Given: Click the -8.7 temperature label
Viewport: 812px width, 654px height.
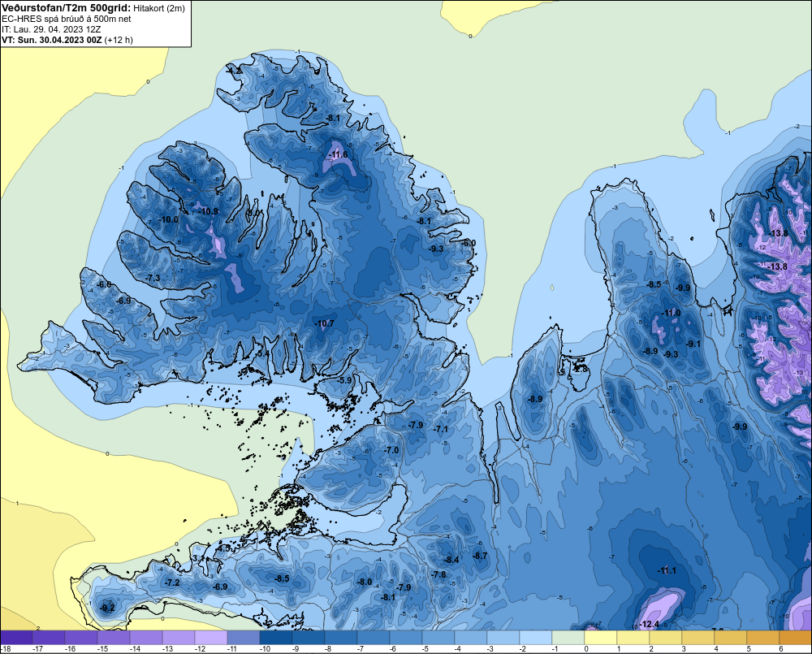Looking at the screenshot, I should tap(480, 556).
